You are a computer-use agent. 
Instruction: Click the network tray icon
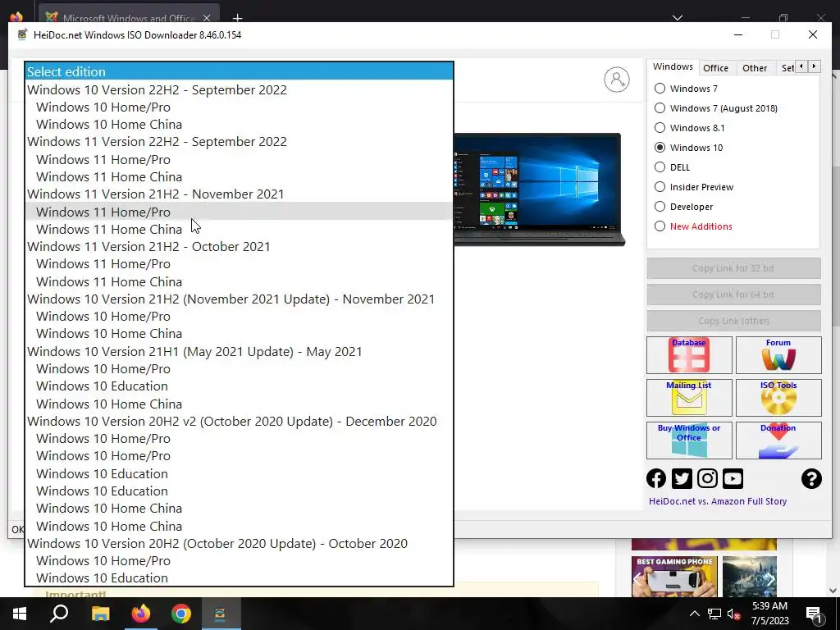pos(714,614)
